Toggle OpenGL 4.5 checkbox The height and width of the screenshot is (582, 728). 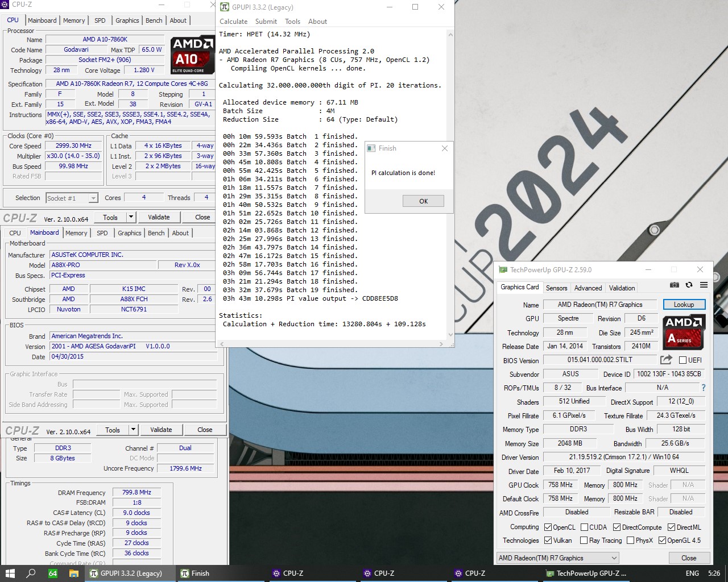point(662,541)
